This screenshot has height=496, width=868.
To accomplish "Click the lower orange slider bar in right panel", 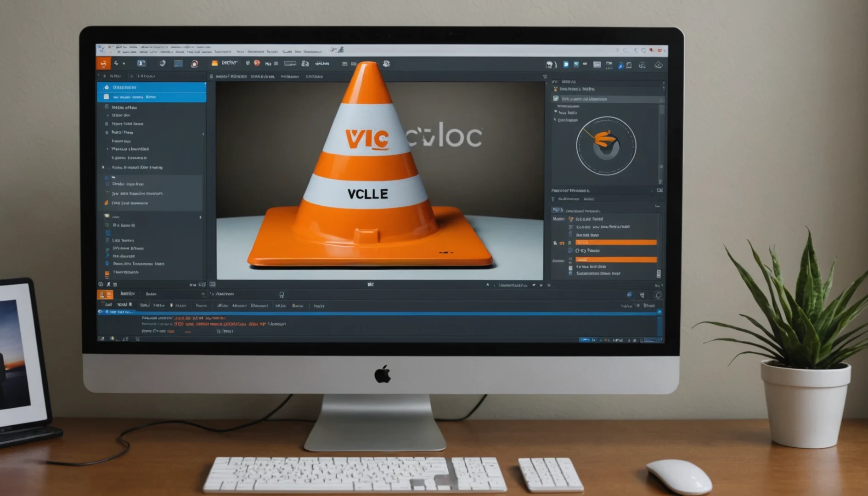I will click(616, 259).
